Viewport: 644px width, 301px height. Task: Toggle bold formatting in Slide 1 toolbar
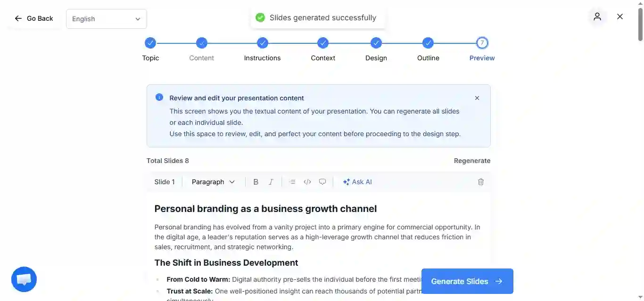click(x=256, y=182)
